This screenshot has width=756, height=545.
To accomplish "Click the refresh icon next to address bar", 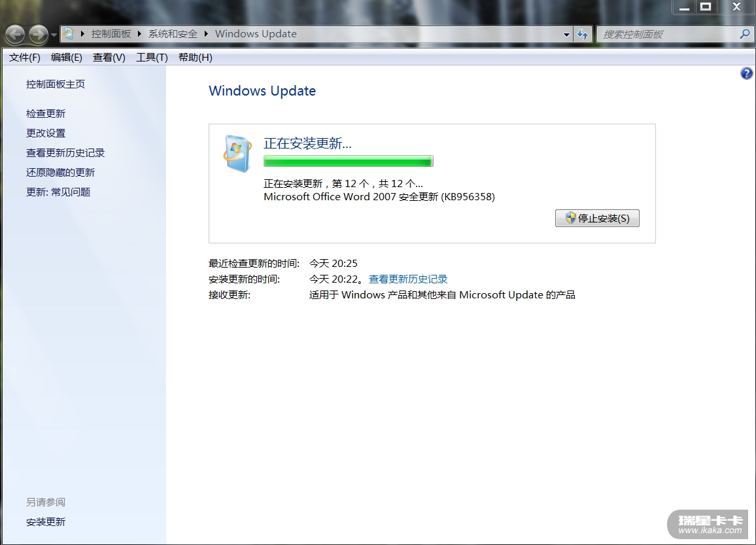I will pyautogui.click(x=583, y=34).
